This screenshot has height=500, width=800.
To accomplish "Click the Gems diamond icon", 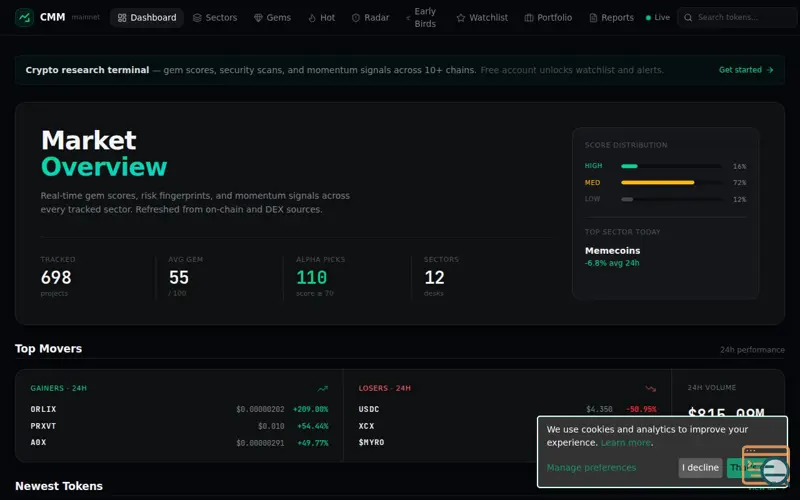I will [x=258, y=18].
